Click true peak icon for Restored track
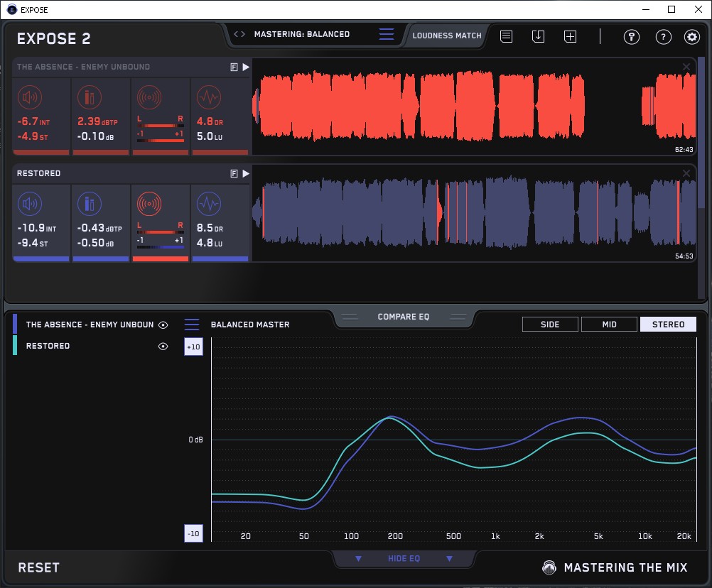The image size is (712, 588). (90, 204)
